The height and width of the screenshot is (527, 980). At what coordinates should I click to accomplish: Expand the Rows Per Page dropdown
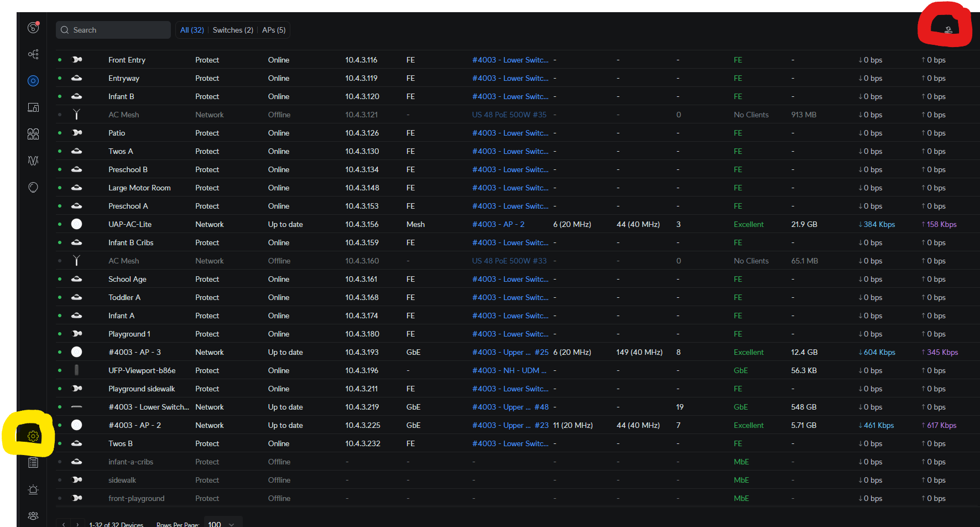pos(222,524)
